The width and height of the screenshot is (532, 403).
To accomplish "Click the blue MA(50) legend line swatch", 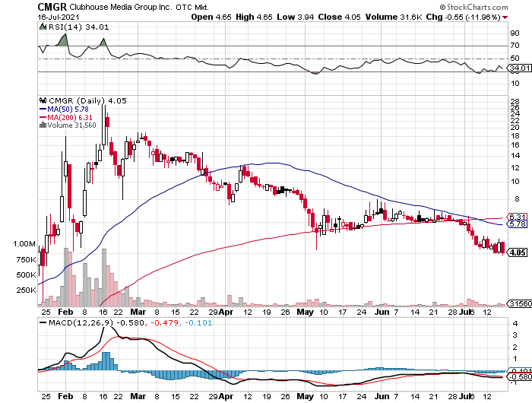I will (42, 109).
